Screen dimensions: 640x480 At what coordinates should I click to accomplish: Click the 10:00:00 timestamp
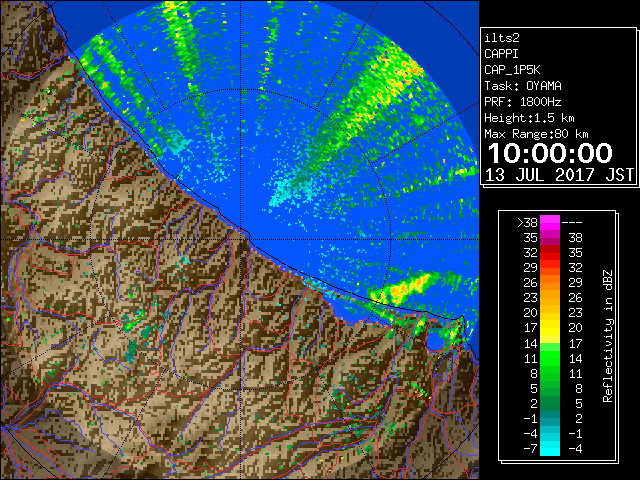(x=550, y=153)
